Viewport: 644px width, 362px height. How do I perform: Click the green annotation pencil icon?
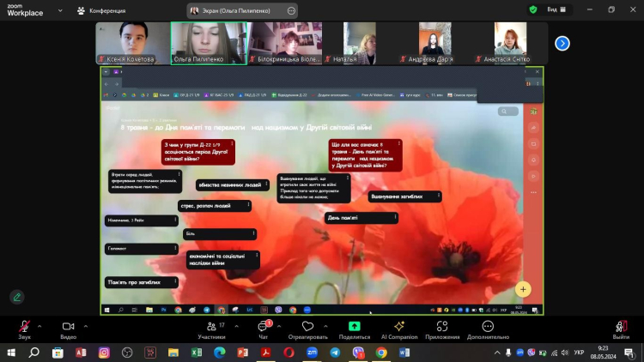click(16, 297)
